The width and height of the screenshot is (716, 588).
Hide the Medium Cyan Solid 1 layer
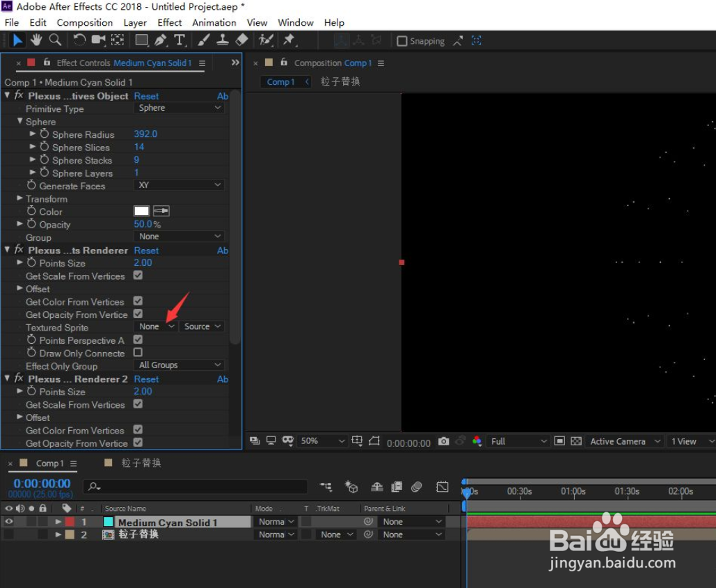tap(8, 521)
